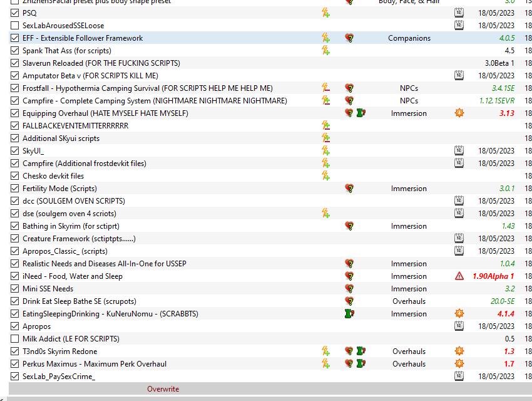This screenshot has height=401, width=532.
Task: Click the calendar icon in Amputator Beta row
Action: click(459, 76)
